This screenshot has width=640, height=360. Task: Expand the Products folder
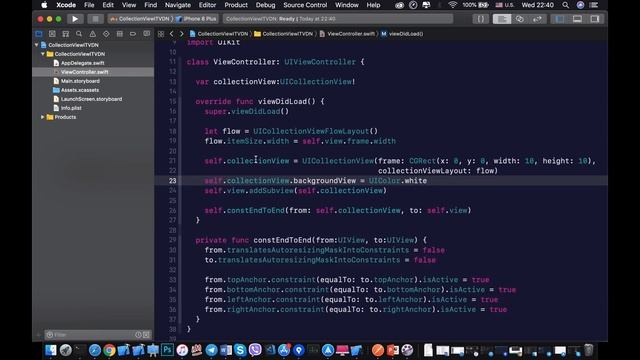(x=42, y=117)
